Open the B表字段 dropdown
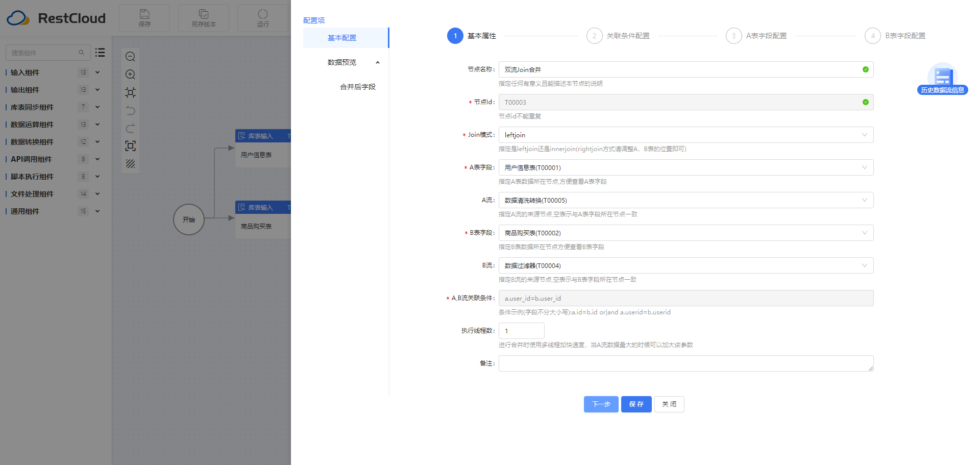Image resolution: width=980 pixels, height=465 pixels. coord(686,233)
